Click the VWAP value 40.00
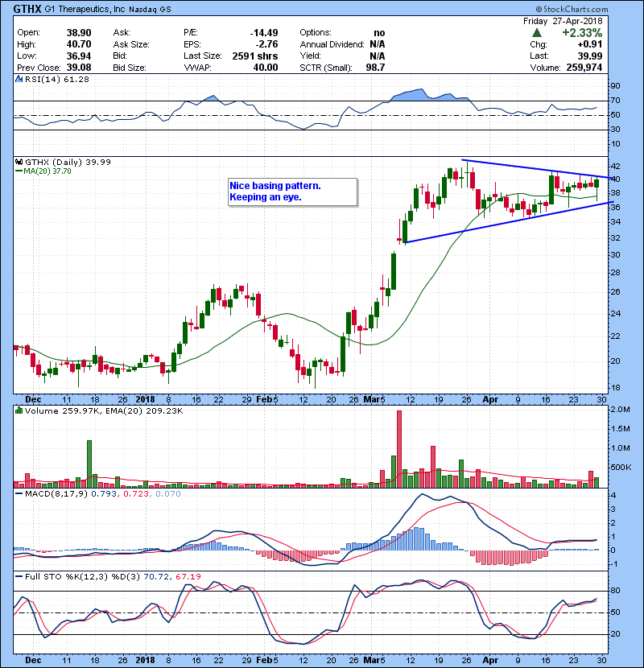Viewport: 644px width, 668px height. tap(266, 68)
